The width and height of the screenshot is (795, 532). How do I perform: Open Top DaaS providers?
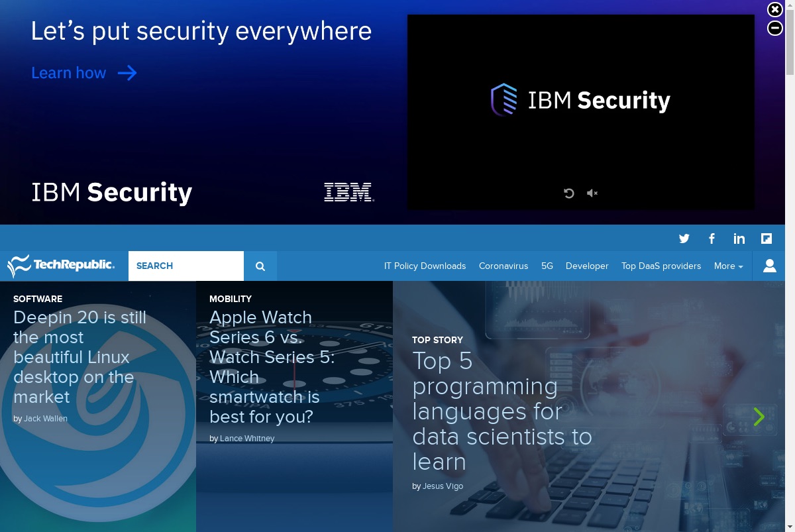(661, 266)
